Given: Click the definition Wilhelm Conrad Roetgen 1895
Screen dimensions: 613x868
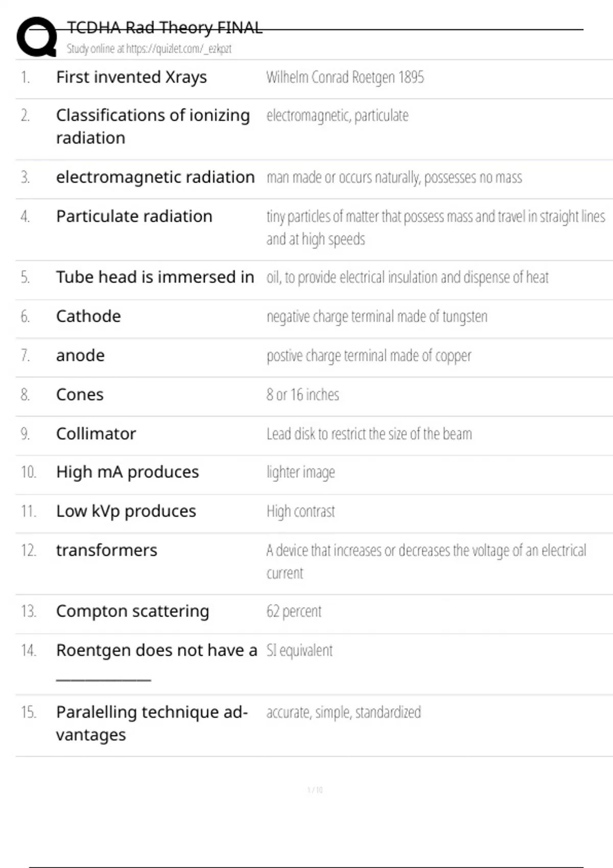Looking at the screenshot, I should 345,77.
